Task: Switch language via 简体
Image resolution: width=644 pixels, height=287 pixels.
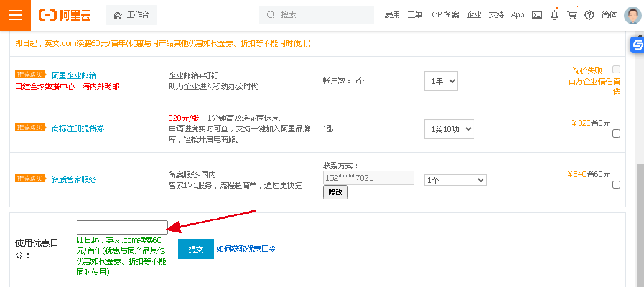Action: click(609, 15)
